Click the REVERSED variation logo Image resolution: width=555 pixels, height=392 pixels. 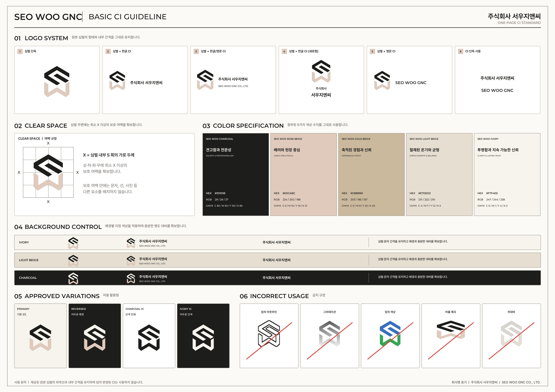(94, 338)
